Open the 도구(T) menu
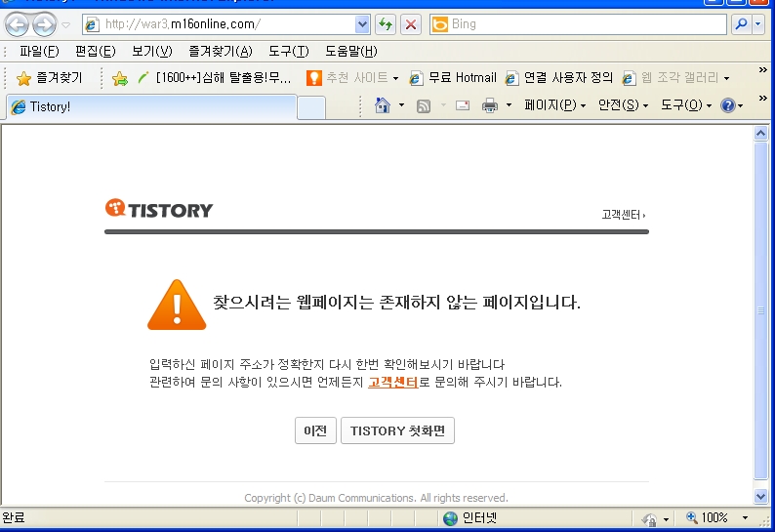 [289, 51]
